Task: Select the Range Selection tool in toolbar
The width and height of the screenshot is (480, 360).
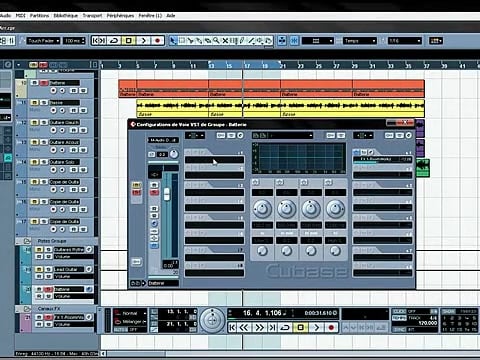Action: (x=182, y=41)
